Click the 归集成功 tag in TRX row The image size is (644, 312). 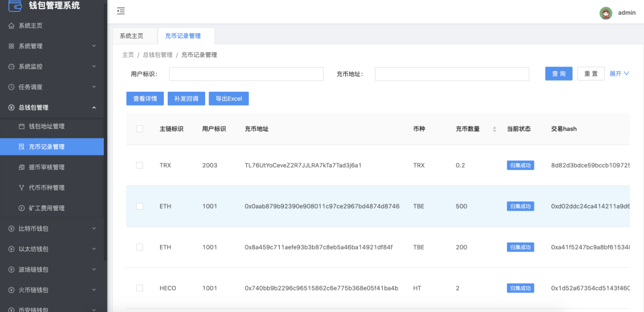click(520, 166)
